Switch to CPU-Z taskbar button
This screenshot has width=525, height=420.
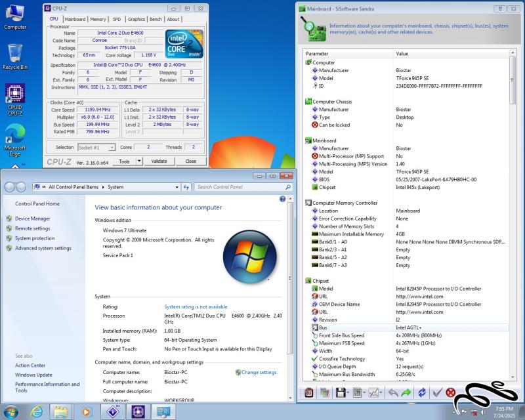click(138, 411)
